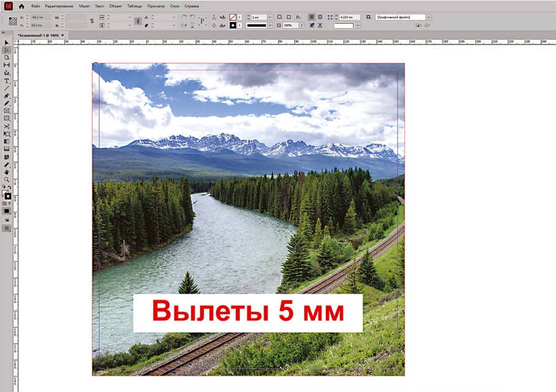
Task: Open the fx effects button
Action: [x=298, y=17]
